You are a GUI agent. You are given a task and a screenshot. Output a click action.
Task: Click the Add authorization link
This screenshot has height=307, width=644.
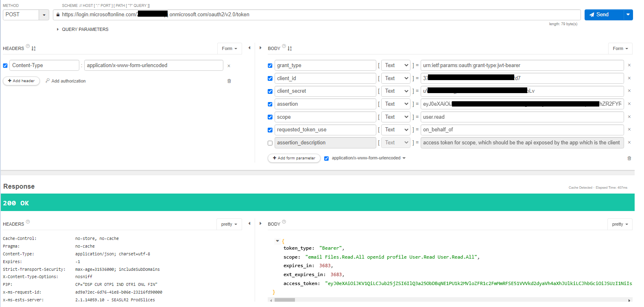click(x=65, y=81)
